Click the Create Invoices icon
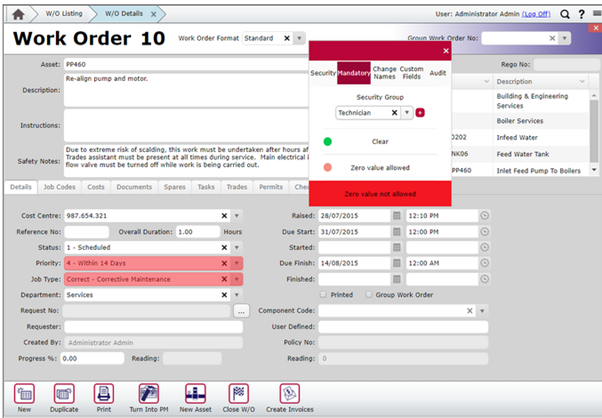This screenshot has width=602, height=418. click(288, 393)
